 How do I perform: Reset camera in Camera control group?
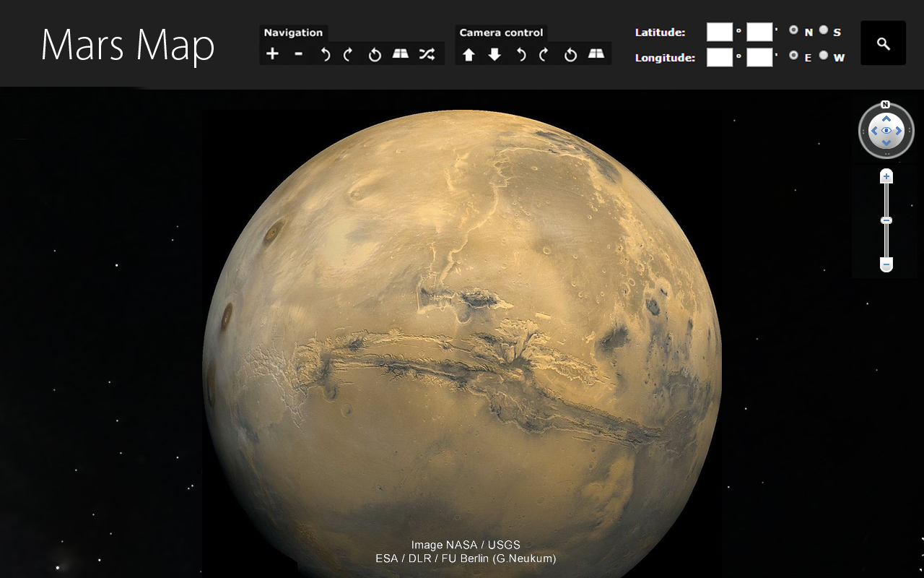coord(570,54)
